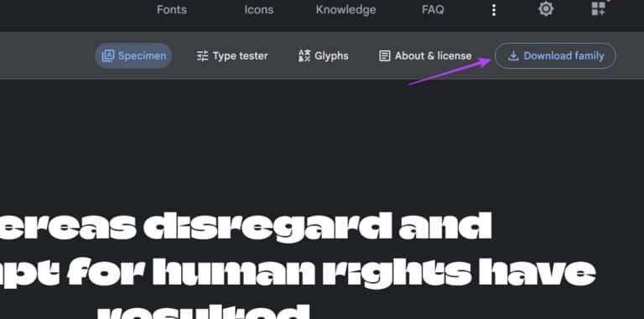
Task: View selected families grid-plus icon
Action: coord(599,8)
